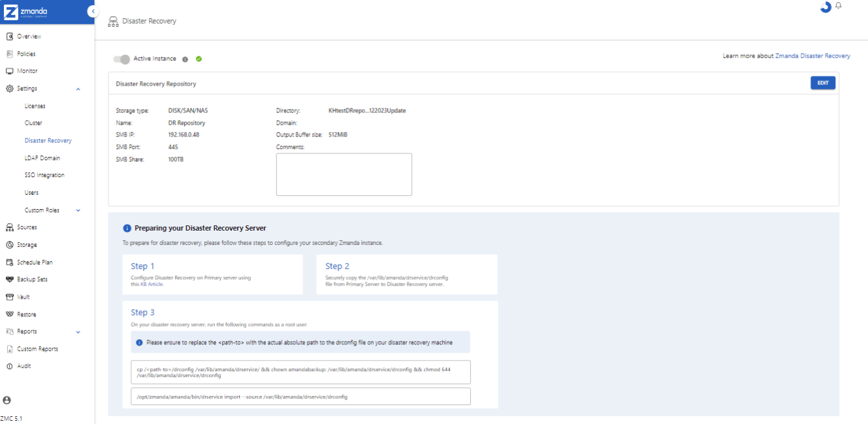Expand the Custom Roles submenu
868x424 pixels.
click(x=78, y=210)
